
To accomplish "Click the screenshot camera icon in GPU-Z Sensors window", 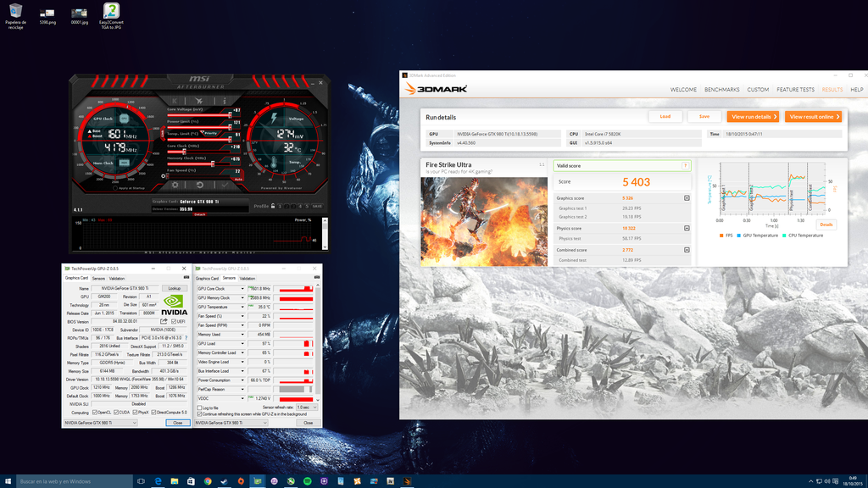I will 317,278.
